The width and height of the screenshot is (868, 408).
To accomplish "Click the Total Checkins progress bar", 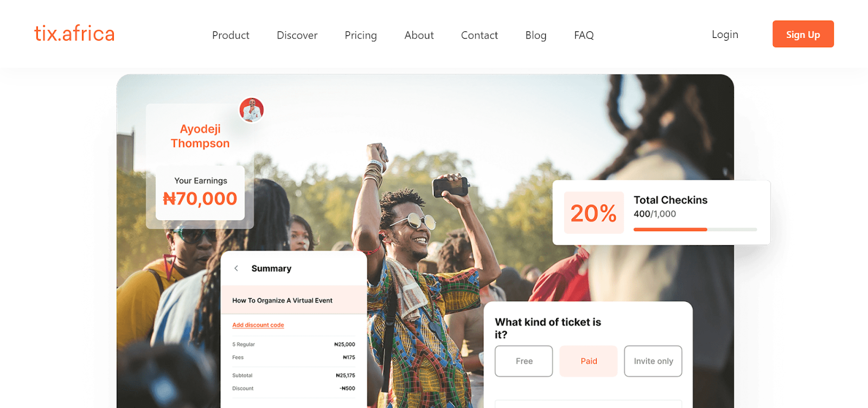I will [x=695, y=229].
